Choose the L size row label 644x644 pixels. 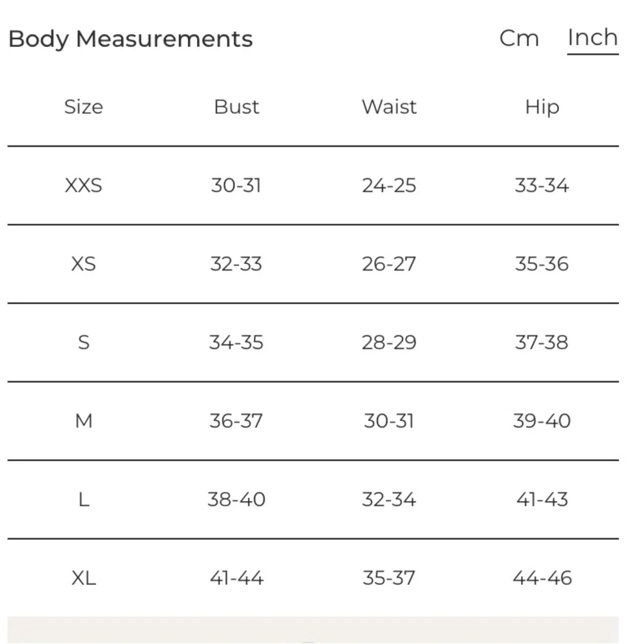click(x=83, y=500)
